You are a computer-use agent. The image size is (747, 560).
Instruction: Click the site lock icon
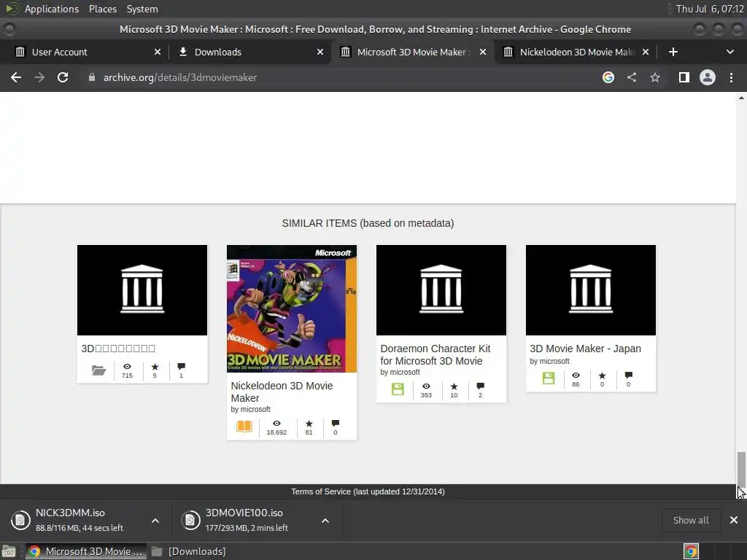point(92,77)
